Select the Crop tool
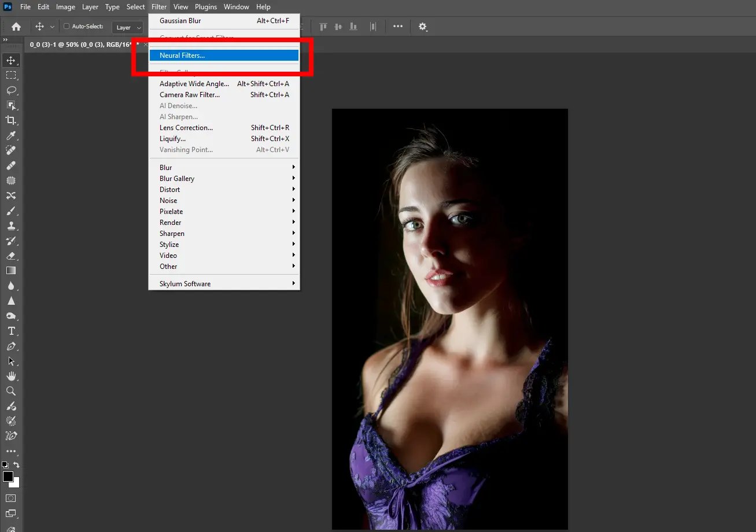Viewport: 756px width, 532px height. pos(11,120)
